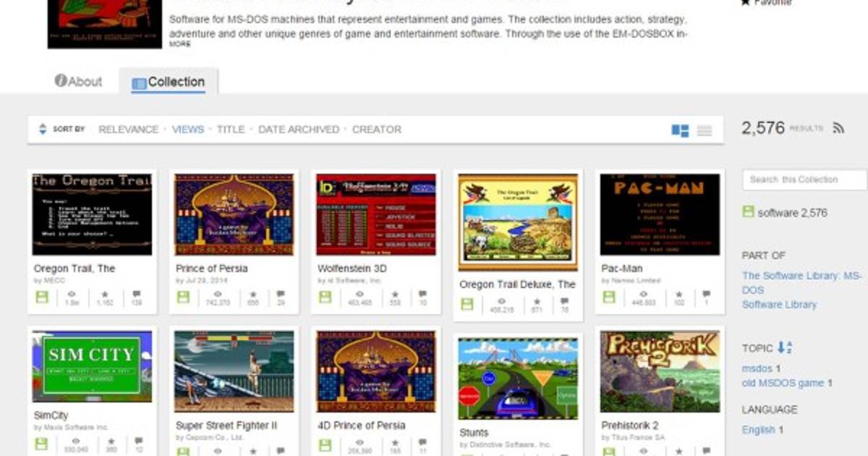Click the sort direction arrows icon
868x456 pixels.
click(x=43, y=129)
